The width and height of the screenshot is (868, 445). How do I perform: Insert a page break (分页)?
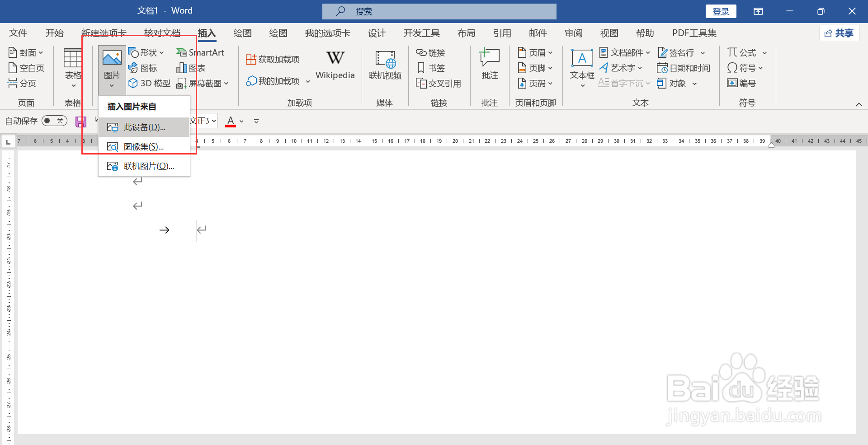pyautogui.click(x=22, y=84)
